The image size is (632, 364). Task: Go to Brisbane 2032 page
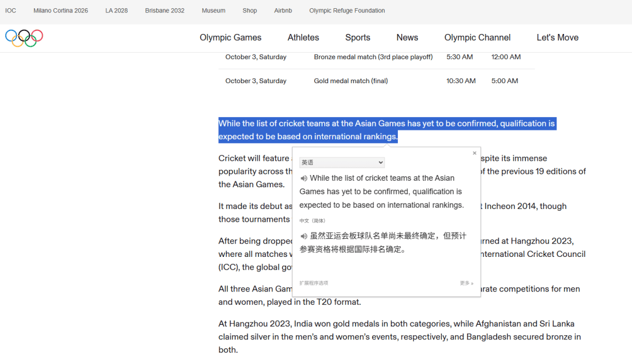pos(165,11)
